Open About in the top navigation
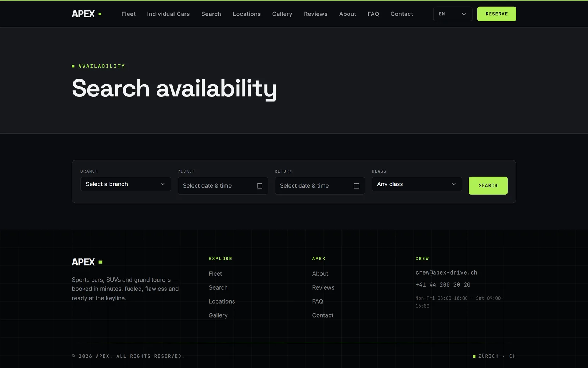The width and height of the screenshot is (588, 368). tap(348, 14)
